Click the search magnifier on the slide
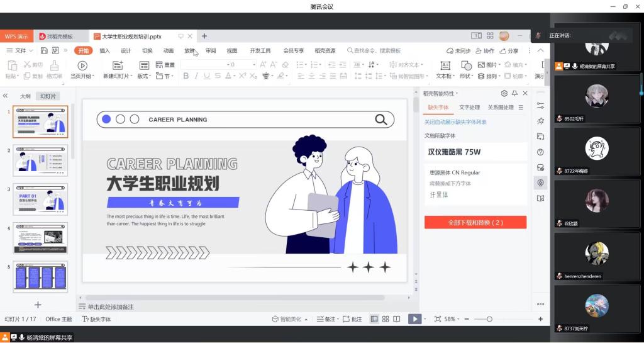 pos(380,120)
